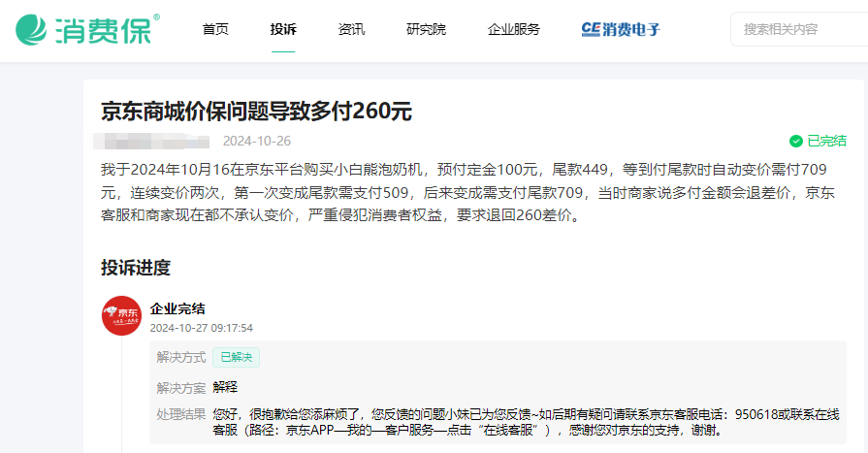This screenshot has height=453, width=868.
Task: Click the 解决方式 label
Action: 181,357
